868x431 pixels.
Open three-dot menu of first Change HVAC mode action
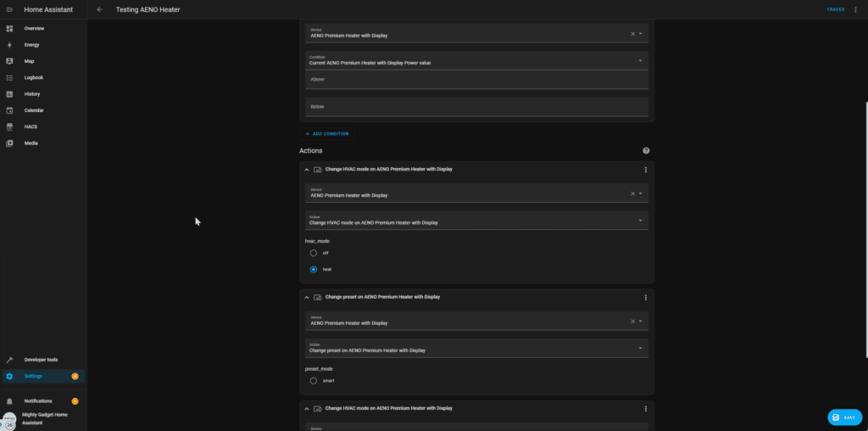pos(646,170)
